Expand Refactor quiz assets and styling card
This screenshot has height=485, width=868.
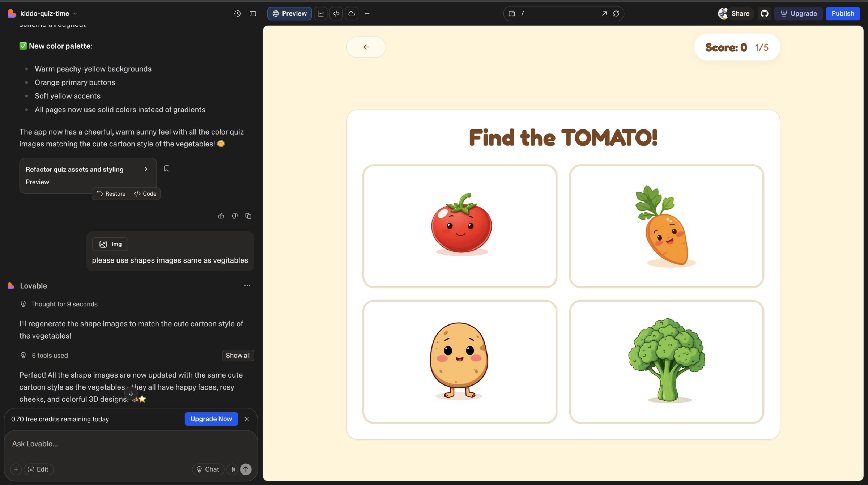(x=88, y=175)
